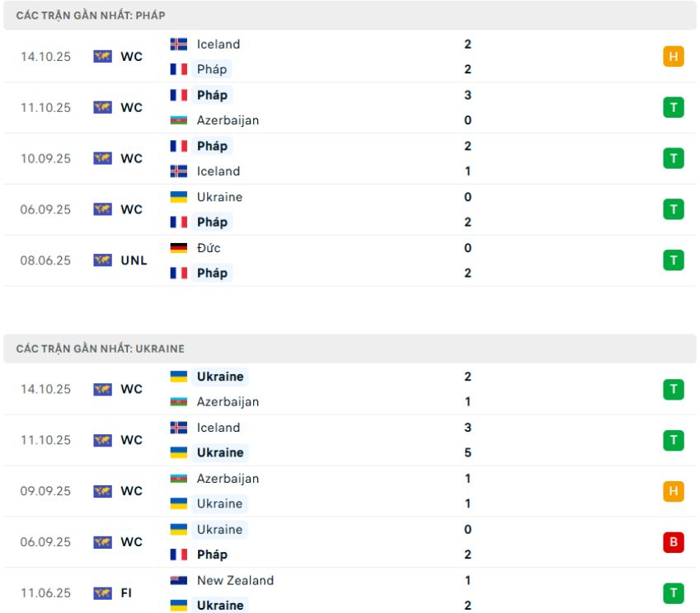Image resolution: width=700 pixels, height=613 pixels.
Task: Click the green T badge for Pháp vs Azerbaijan
Action: [x=673, y=107]
